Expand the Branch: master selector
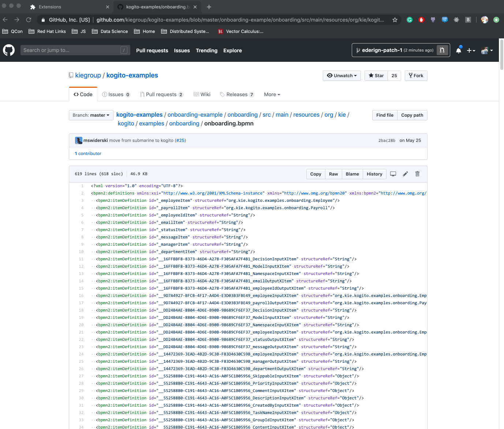504x429 pixels. [x=91, y=115]
